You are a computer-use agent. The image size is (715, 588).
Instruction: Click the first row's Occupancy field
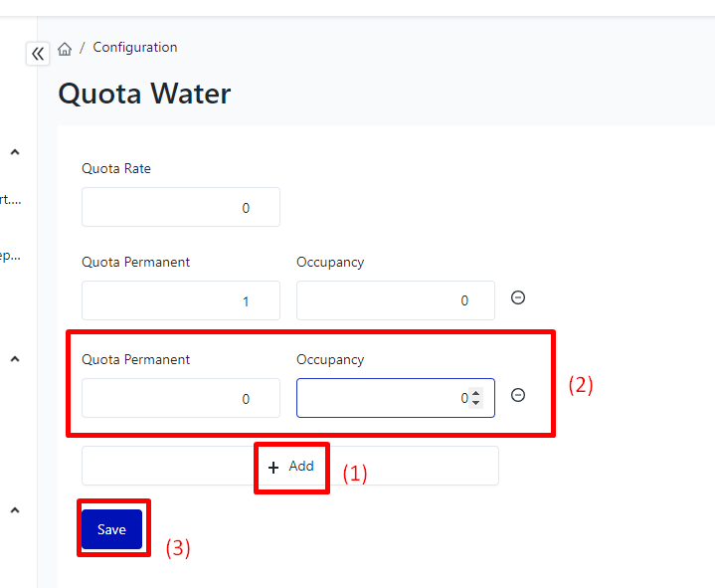tap(395, 300)
